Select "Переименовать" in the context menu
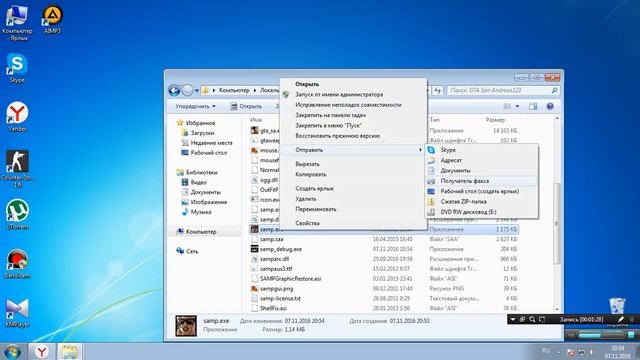The image size is (640, 360). [x=353, y=209]
